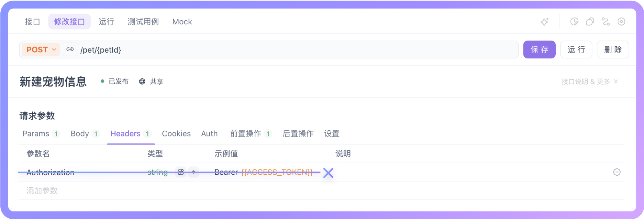Image resolution: width=644 pixels, height=219 pixels.
Task: Open the 已发布 status selector
Action: 115,81
